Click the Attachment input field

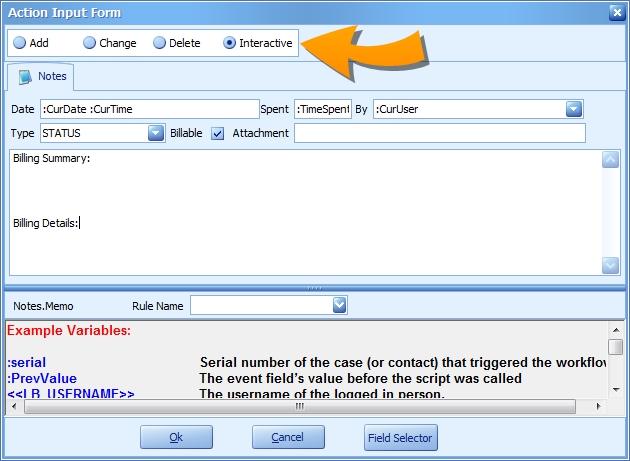(440, 133)
